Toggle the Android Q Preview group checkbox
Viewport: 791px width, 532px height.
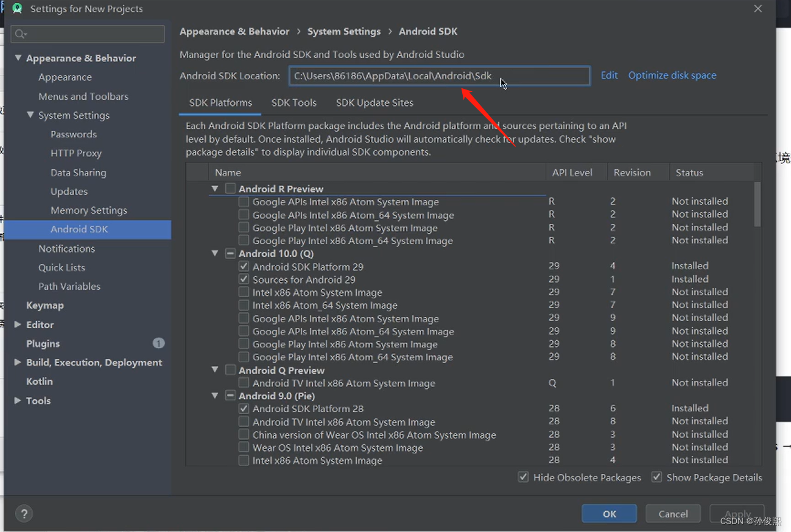230,370
